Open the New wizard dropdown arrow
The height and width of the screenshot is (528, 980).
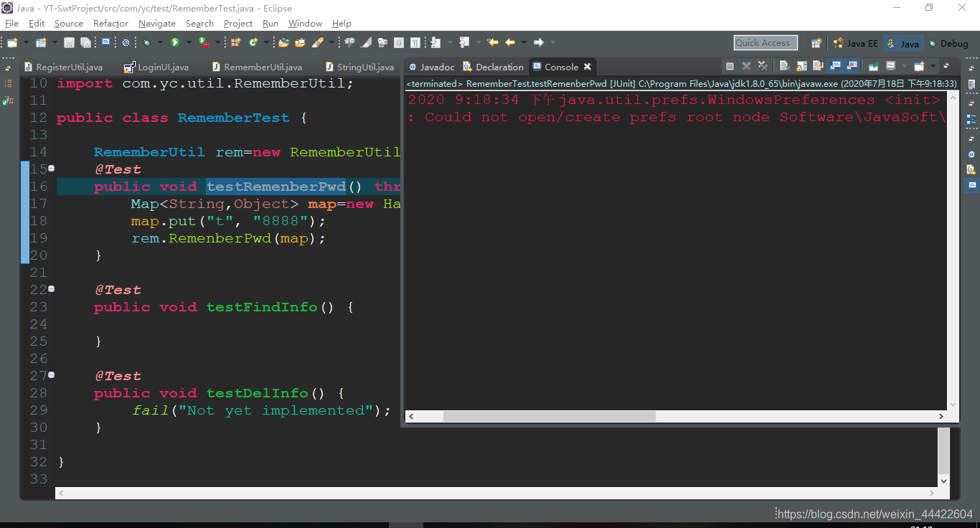[x=26, y=42]
